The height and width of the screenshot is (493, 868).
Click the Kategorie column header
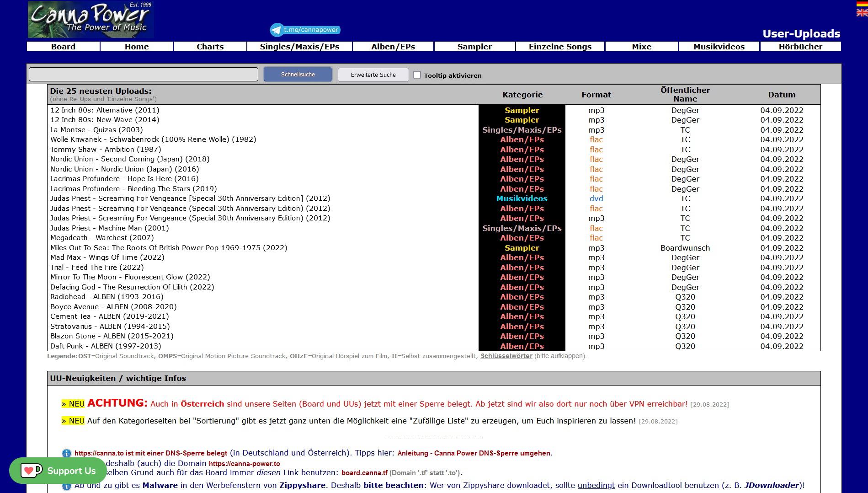(x=522, y=95)
